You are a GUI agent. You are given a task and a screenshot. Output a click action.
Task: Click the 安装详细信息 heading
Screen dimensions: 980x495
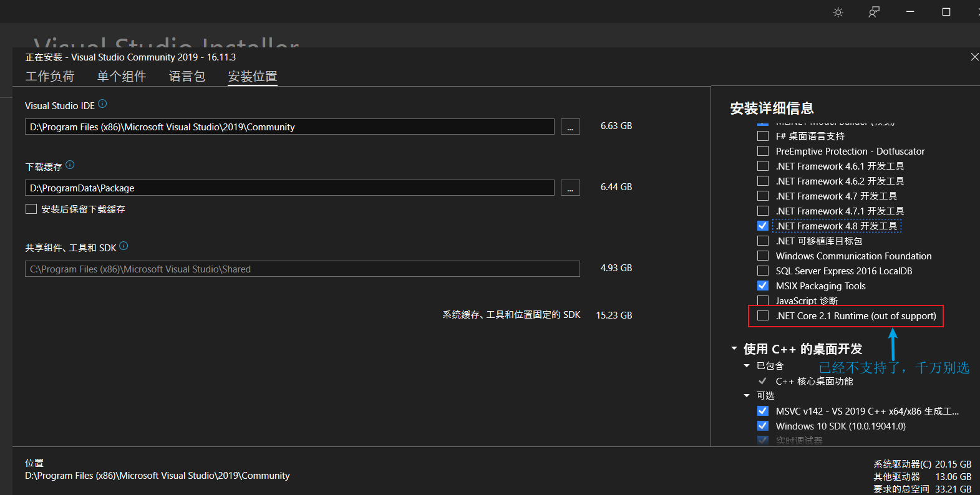tap(772, 108)
